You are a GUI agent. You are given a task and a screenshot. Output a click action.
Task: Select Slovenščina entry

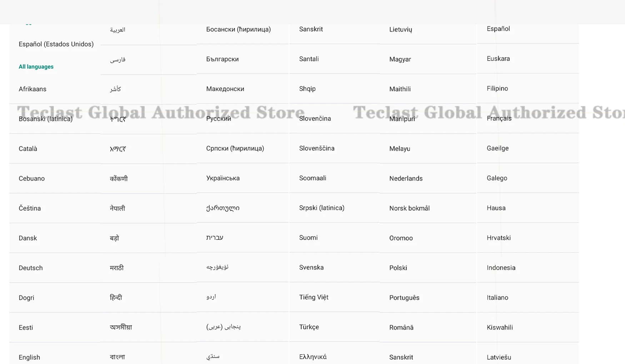click(x=317, y=148)
